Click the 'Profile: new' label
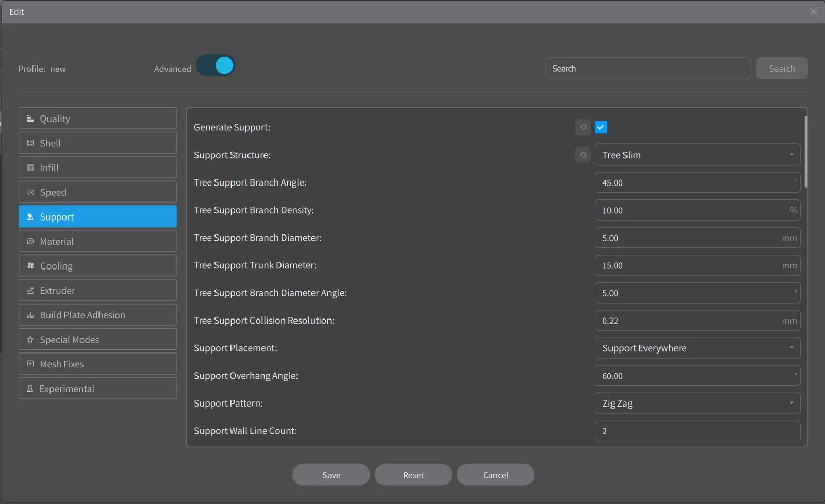825x504 pixels. pos(42,69)
